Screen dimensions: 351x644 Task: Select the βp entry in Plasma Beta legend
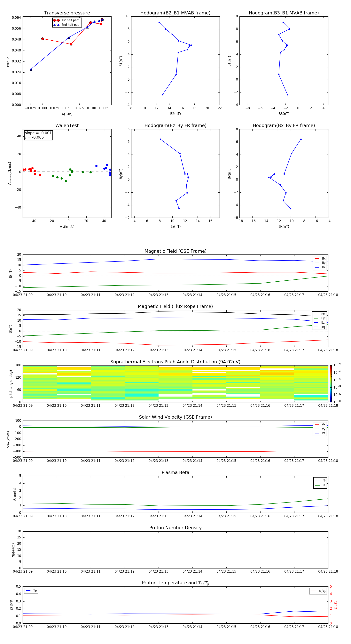click(320, 480)
